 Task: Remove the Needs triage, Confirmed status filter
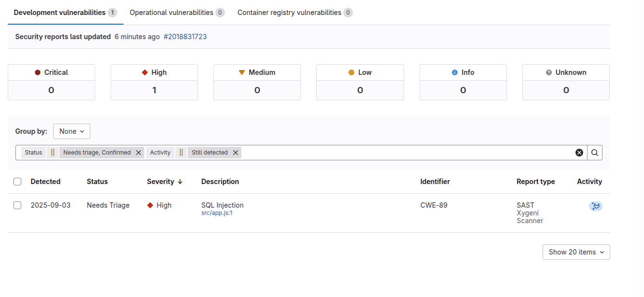(x=139, y=153)
